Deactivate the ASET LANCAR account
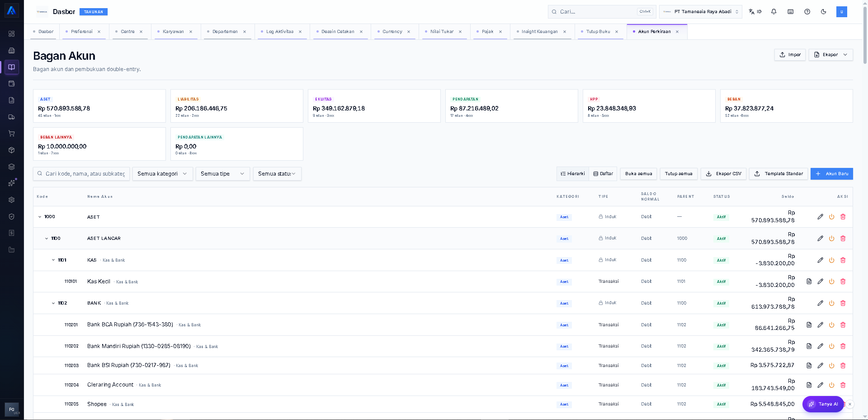This screenshot has height=420, width=868. coord(831,239)
